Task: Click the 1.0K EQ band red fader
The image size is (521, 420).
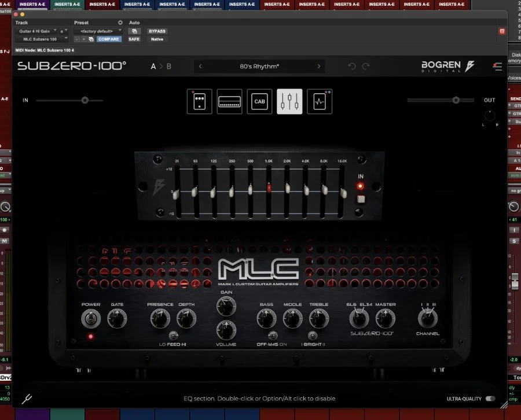Action: pos(269,188)
